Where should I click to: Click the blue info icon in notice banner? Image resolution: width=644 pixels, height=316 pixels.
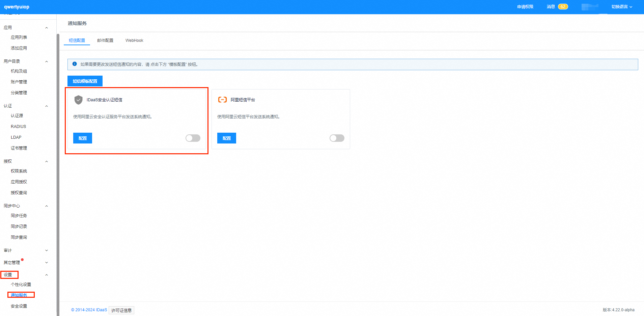coord(75,64)
